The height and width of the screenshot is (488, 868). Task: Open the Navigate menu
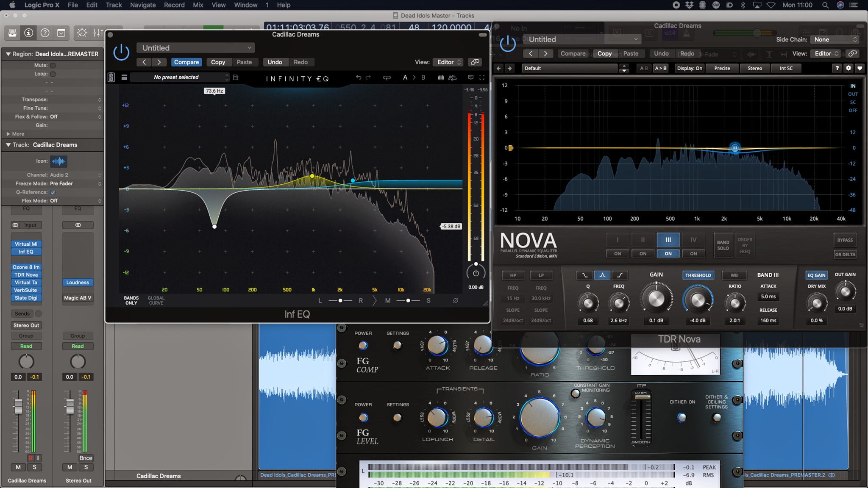point(142,5)
